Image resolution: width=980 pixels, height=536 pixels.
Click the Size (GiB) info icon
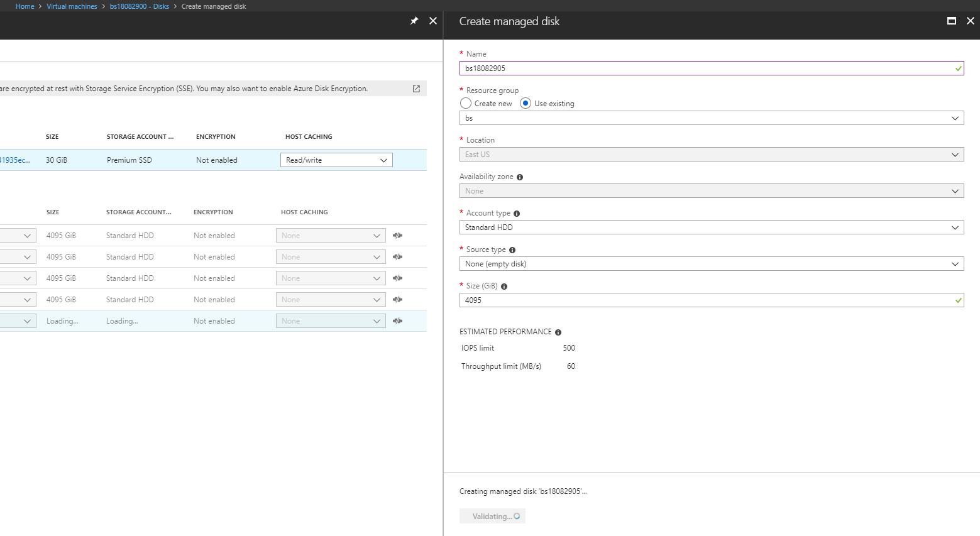[x=504, y=287]
